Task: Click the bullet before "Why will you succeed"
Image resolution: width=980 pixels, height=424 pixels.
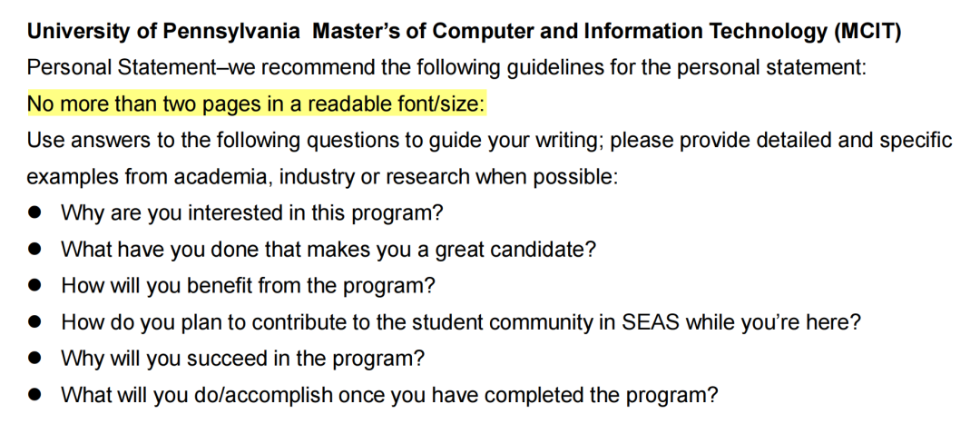Action: [x=34, y=359]
